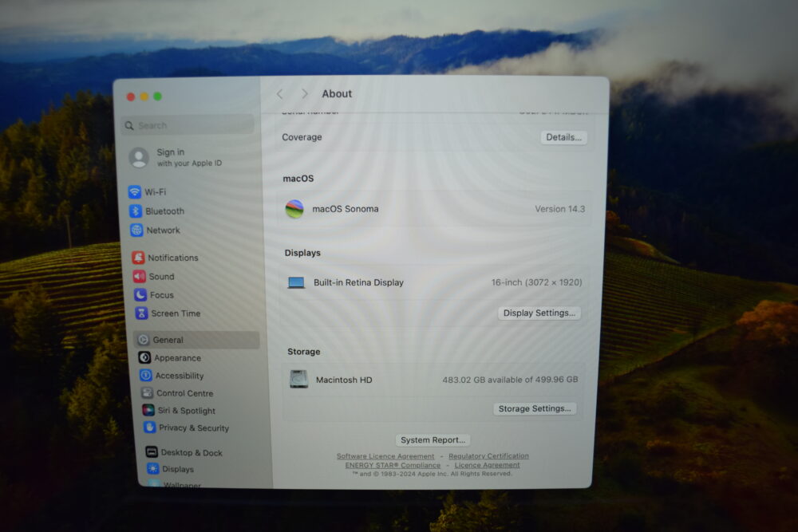Open the Licence Agreement link after ENERGY STAR

click(x=487, y=465)
